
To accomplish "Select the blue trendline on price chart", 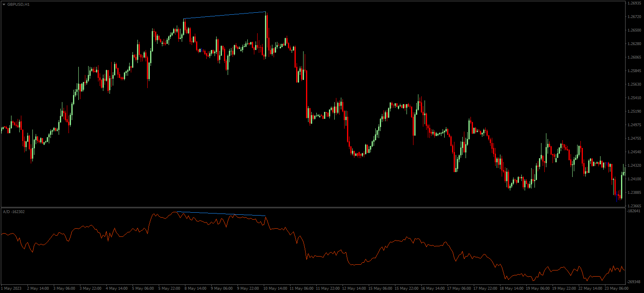I will tap(225, 15).
